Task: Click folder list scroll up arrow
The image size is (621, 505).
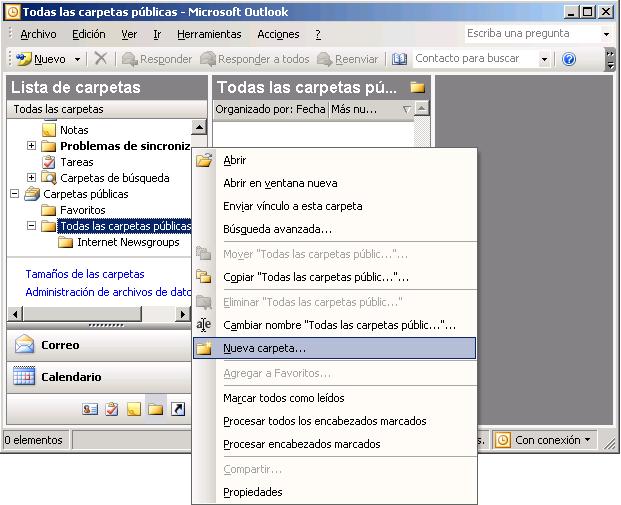Action: click(199, 127)
